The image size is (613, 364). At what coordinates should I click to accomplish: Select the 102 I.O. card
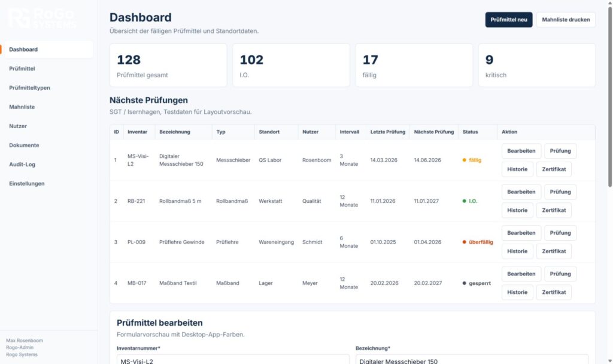click(x=292, y=65)
